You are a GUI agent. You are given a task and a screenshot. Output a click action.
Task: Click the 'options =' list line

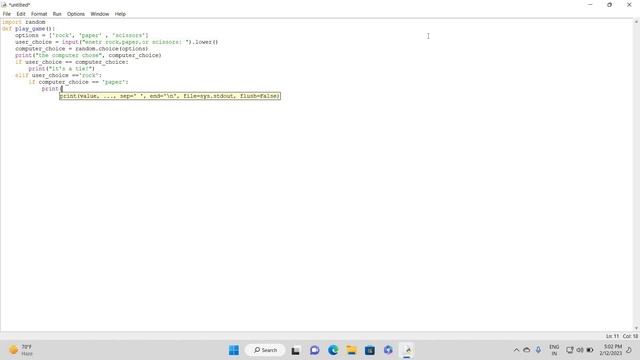point(82,36)
